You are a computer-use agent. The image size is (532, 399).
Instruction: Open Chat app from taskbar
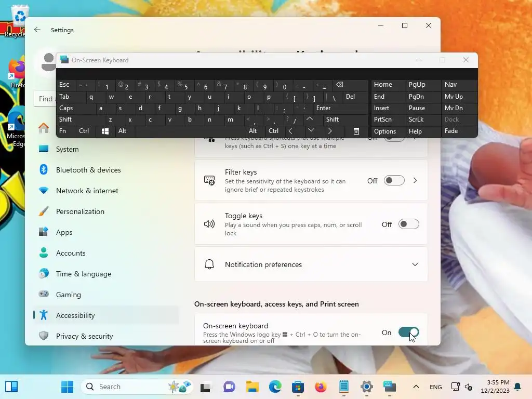pos(229,387)
